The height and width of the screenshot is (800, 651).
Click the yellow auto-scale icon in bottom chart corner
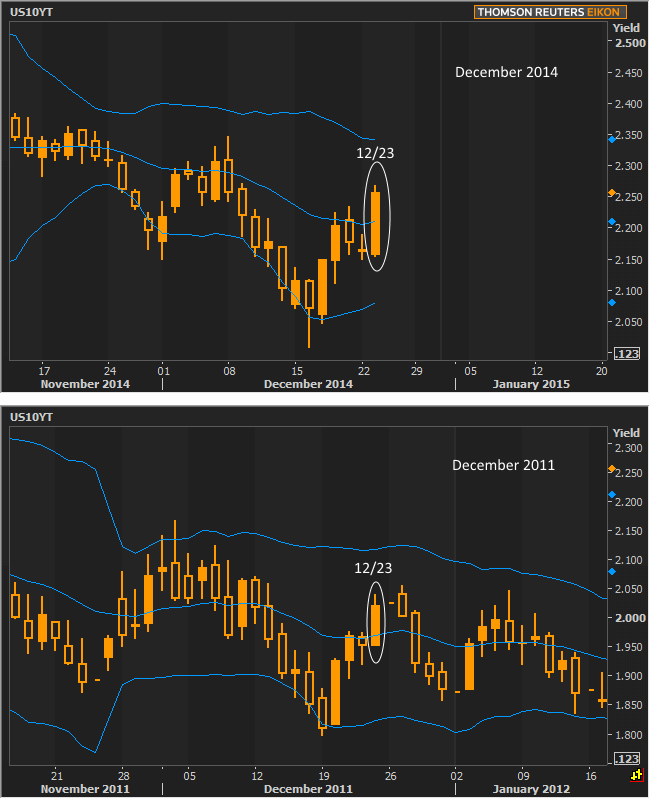pos(636,775)
